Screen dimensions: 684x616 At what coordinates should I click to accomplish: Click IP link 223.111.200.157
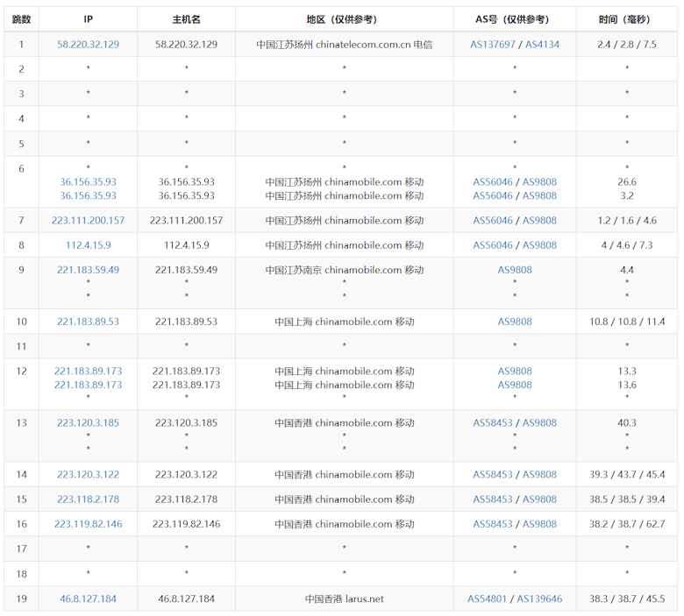point(88,221)
